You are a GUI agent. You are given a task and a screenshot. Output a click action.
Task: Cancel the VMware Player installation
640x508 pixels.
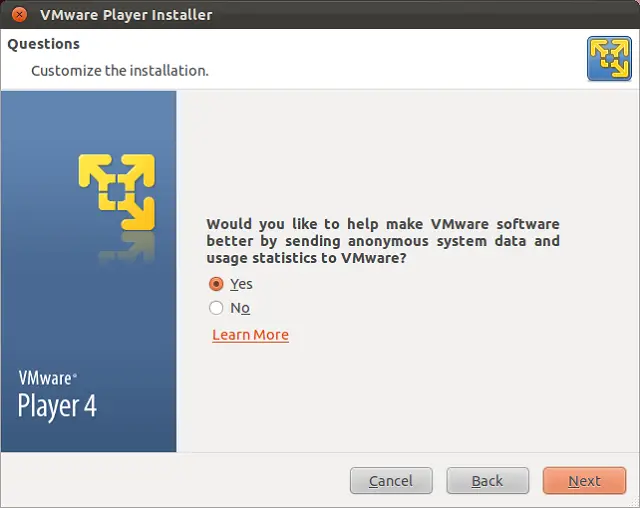(x=391, y=481)
